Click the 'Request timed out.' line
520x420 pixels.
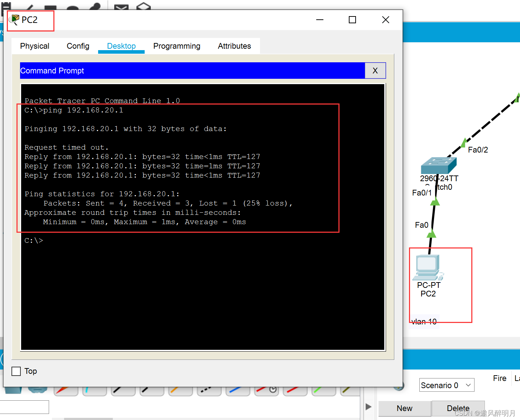point(66,148)
